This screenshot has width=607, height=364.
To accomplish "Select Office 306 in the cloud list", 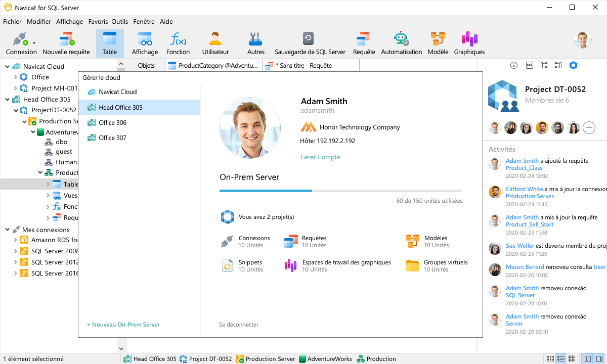I will pyautogui.click(x=139, y=123).
